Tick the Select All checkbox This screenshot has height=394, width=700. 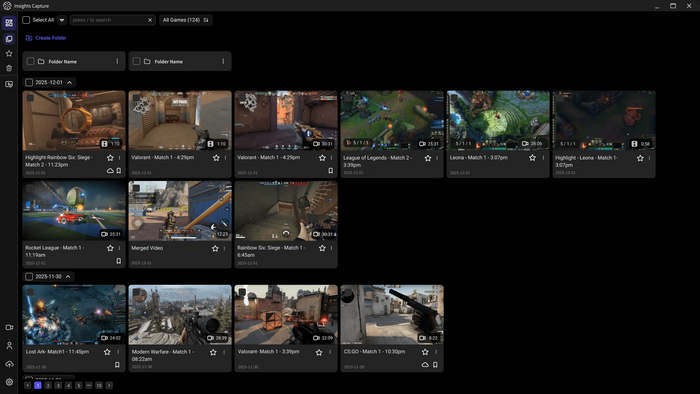tap(26, 20)
